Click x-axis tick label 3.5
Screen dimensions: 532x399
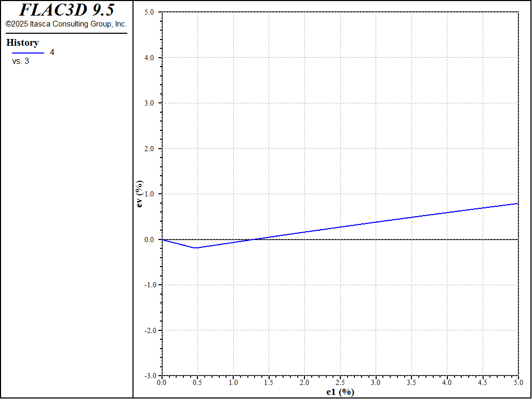click(411, 383)
